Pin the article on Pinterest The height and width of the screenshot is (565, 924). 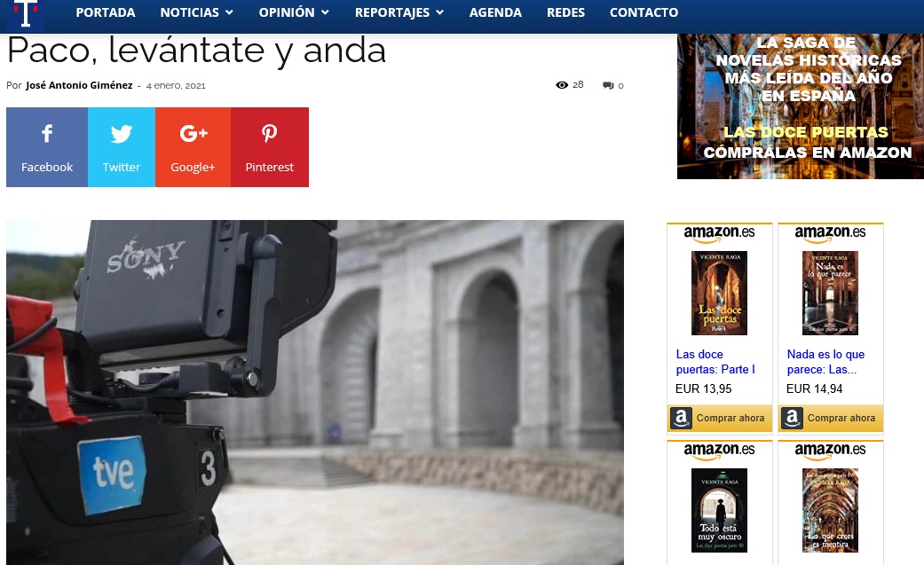click(x=270, y=147)
